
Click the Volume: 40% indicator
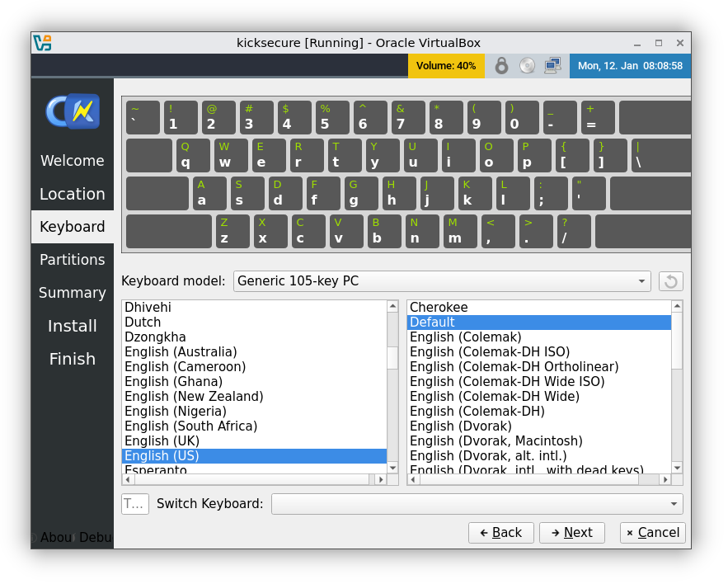pos(446,65)
